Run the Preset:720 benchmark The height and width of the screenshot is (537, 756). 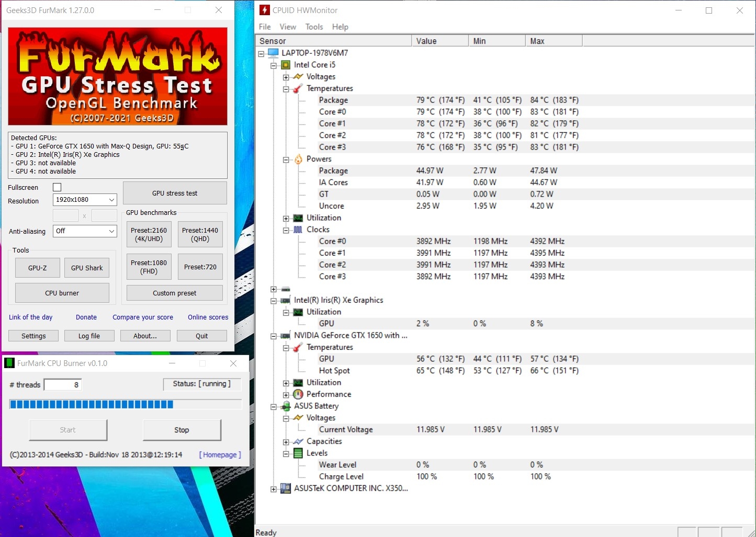click(x=200, y=267)
